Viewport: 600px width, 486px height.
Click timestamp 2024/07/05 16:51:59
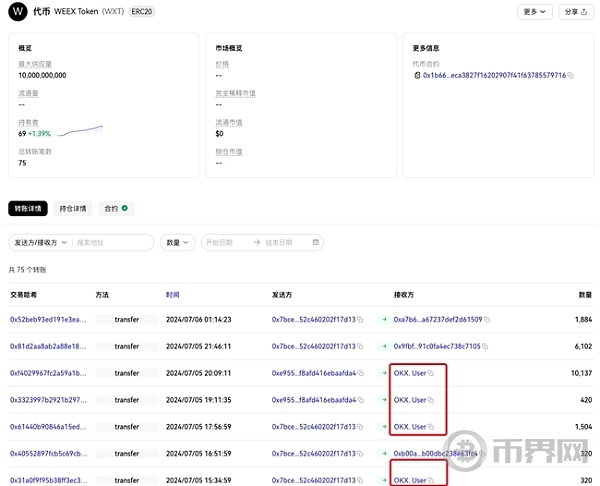199,453
